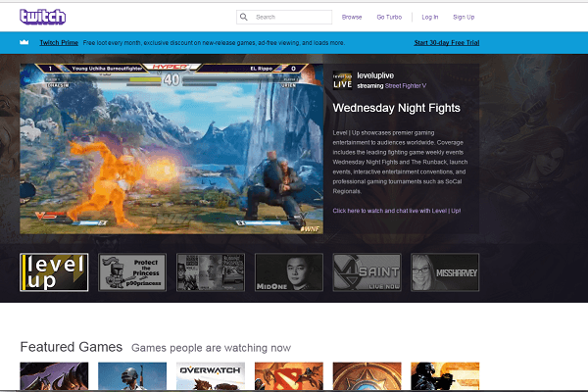Open the Dota 2 game cover
Image resolution: width=588 pixels, height=392 pixels.
(289, 376)
